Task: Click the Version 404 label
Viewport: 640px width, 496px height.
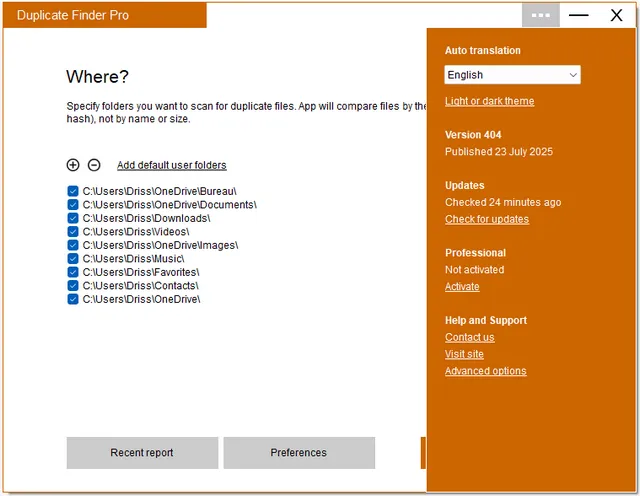Action: (473, 135)
